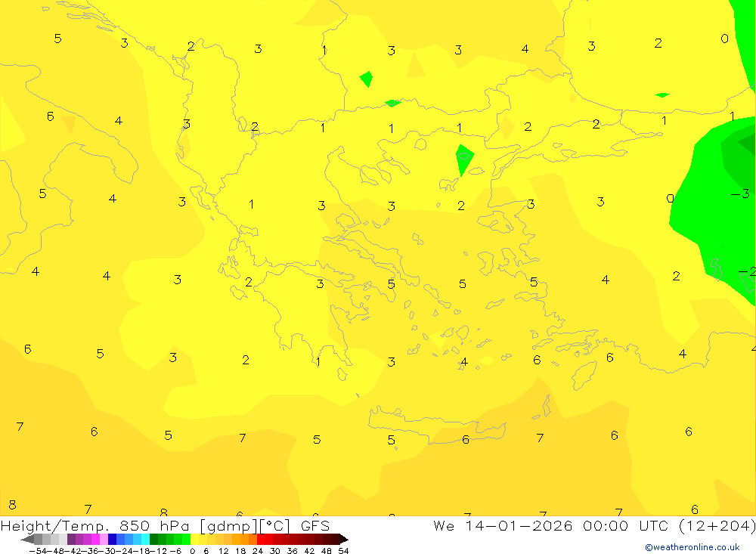Click the 48 legend scale label
This screenshot has height=554, width=756.
(x=327, y=551)
